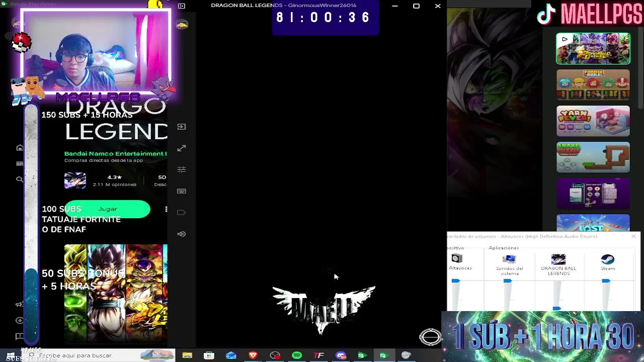Mute game audio with the speaker icon
644x362 pixels.
click(182, 234)
